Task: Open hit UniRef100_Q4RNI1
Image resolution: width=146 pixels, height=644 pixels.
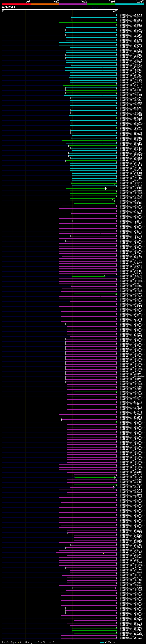Action: [131, 316]
